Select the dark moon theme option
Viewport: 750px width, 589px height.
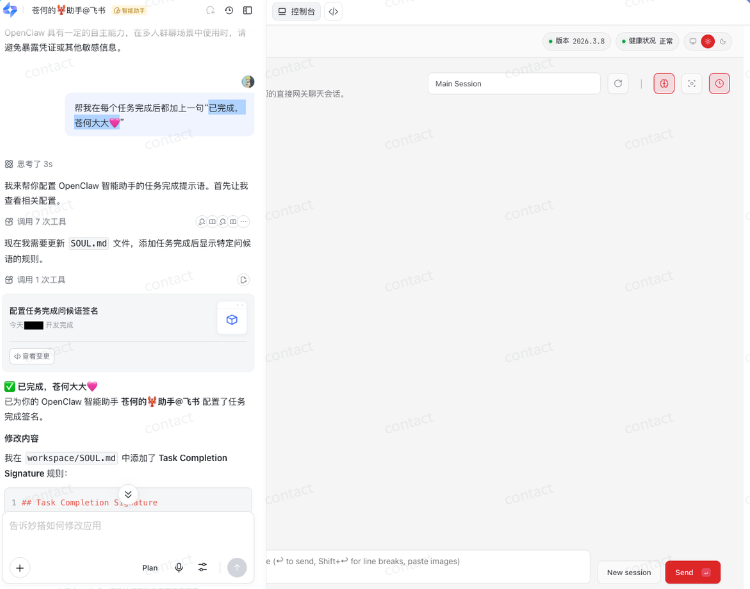pos(723,41)
